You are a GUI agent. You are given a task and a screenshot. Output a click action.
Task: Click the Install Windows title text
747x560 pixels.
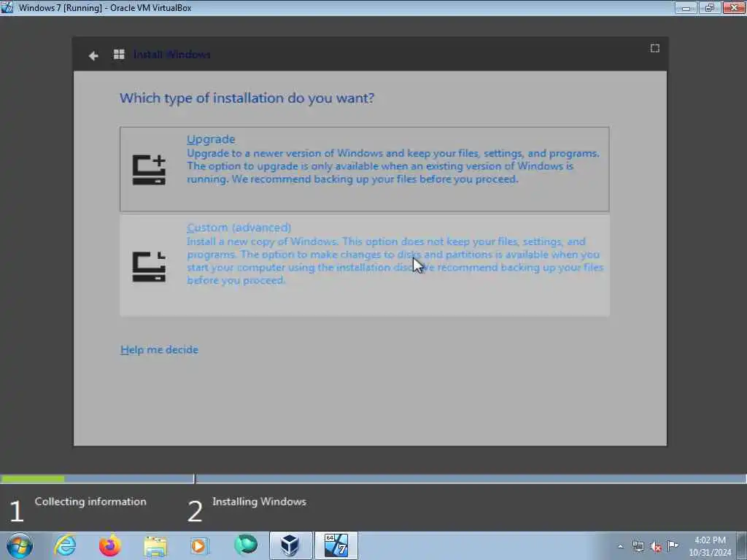tap(172, 55)
